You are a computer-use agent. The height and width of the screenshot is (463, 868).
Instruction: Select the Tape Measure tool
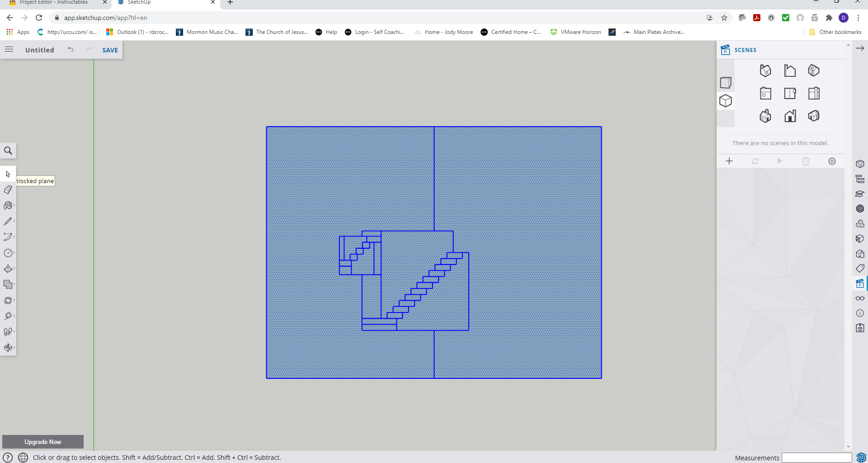8,316
